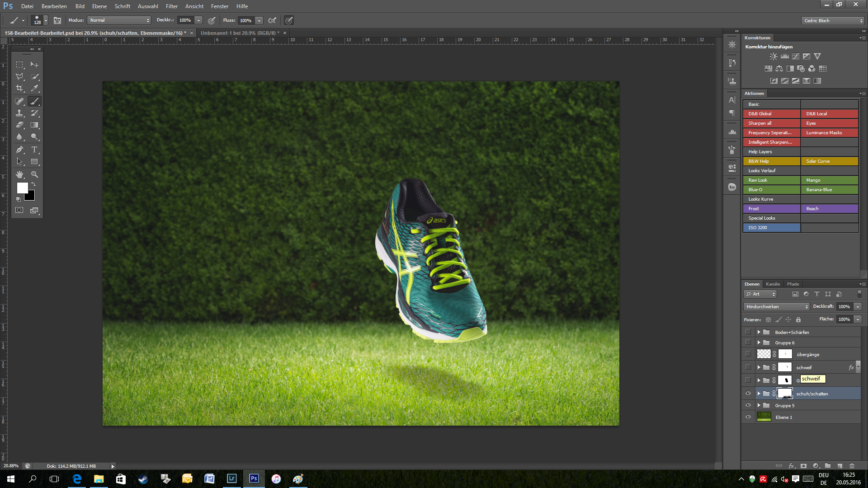Open the Deckkraft layer opacity dropdown arrow
The width and height of the screenshot is (868, 488).
857,307
